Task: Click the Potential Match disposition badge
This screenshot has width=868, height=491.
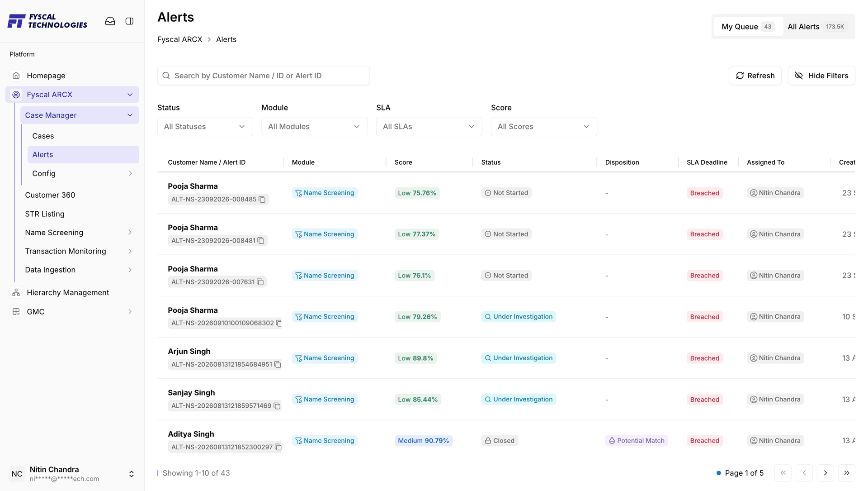Action: (637, 441)
